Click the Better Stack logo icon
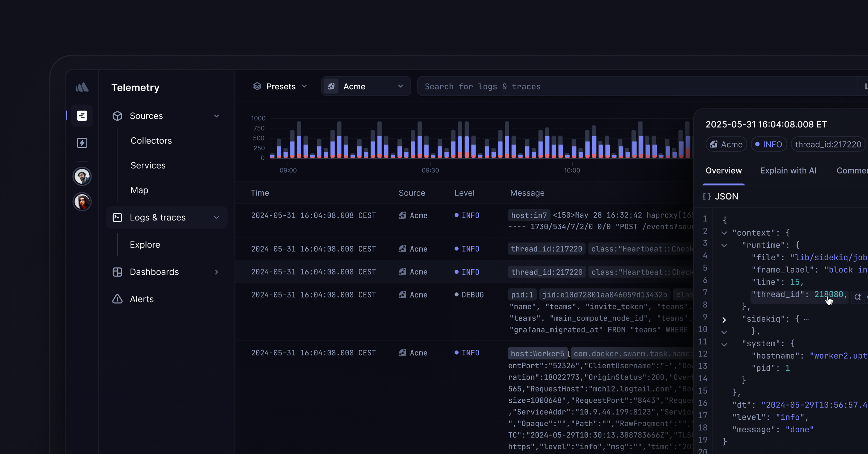 (x=82, y=87)
